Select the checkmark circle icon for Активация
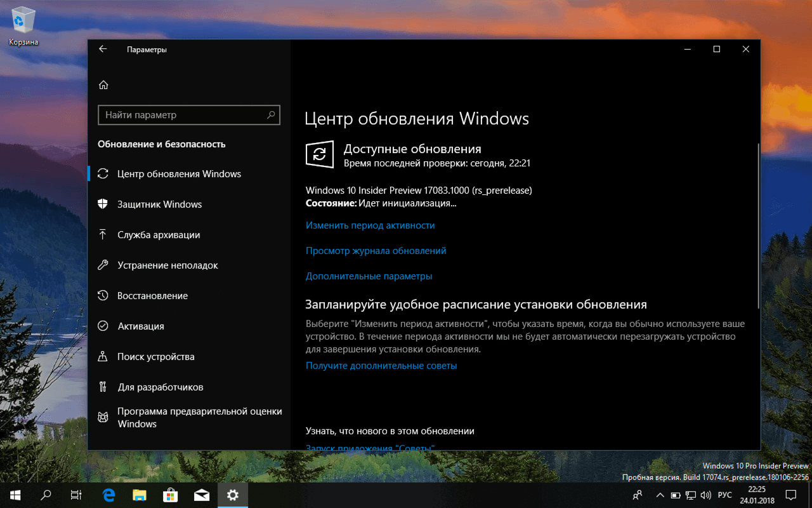Viewport: 812px width, 508px height. pyautogui.click(x=103, y=326)
